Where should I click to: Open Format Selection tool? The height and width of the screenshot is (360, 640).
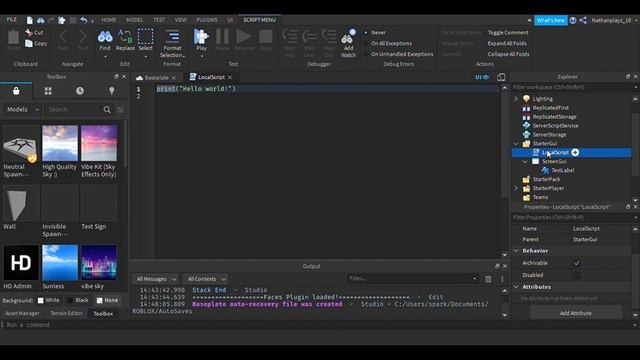[172, 43]
